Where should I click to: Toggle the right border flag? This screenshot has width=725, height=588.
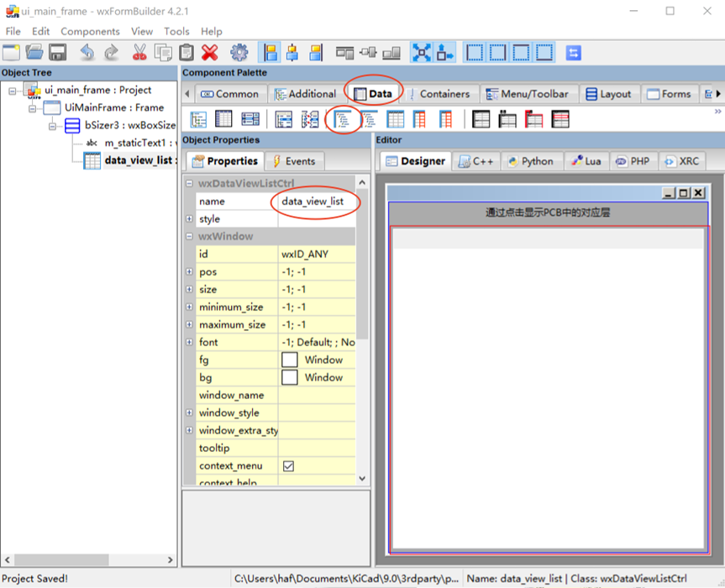(x=498, y=53)
